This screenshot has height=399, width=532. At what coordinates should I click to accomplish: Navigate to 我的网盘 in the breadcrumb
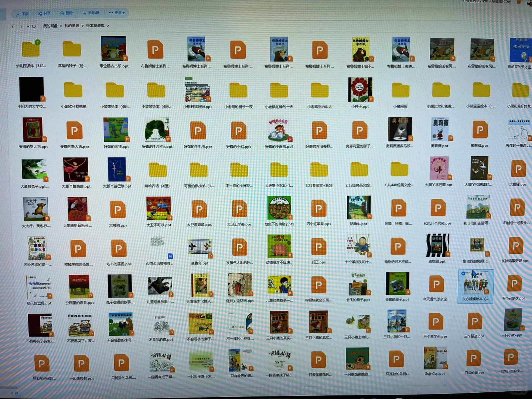point(50,26)
